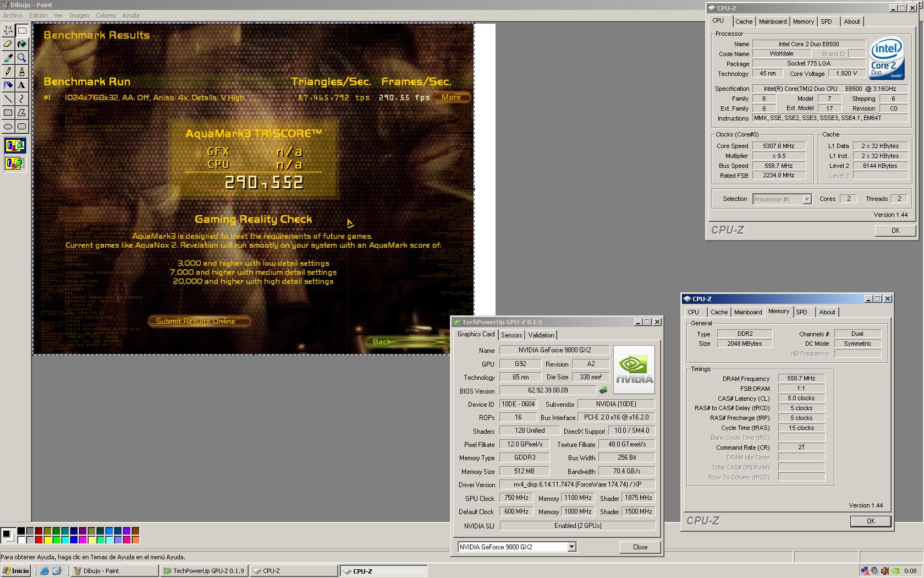Pick the yellow color swatch in the palette
The image size is (924, 578).
tap(47, 539)
